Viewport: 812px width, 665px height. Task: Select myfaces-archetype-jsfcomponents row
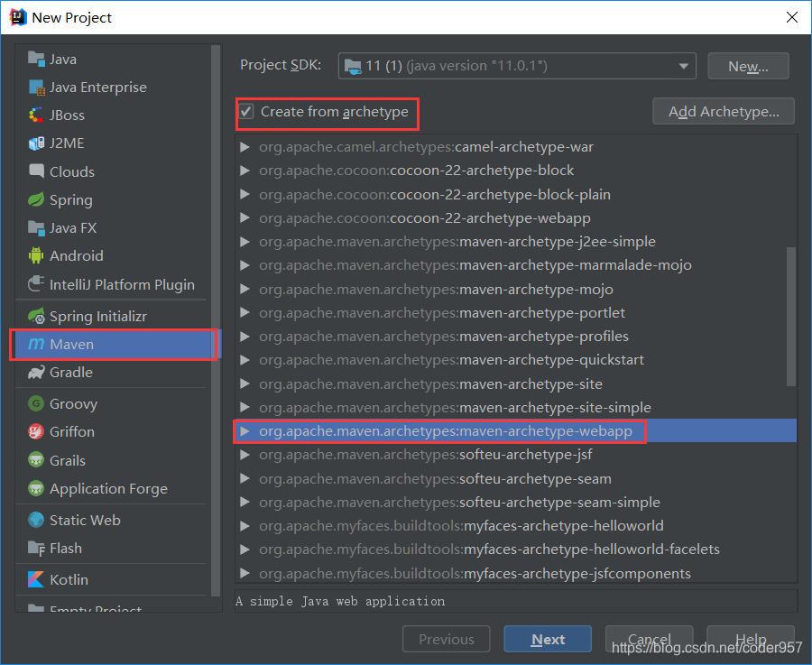(516, 573)
